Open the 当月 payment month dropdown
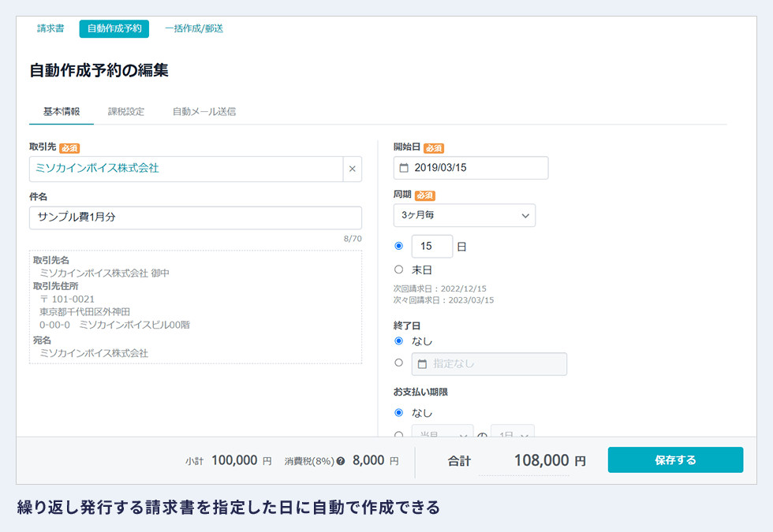The width and height of the screenshot is (773, 532). point(442,433)
